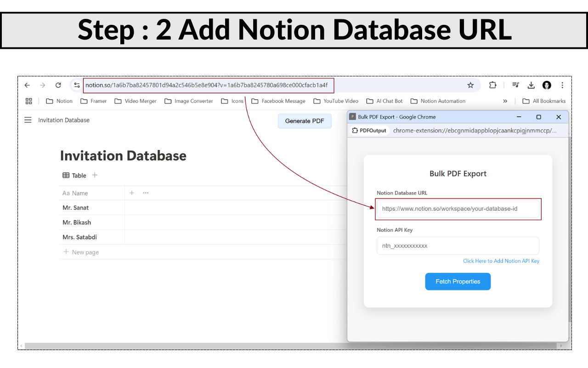Focus the Notion Database URL field
Screen dimensions: 588x368
pyautogui.click(x=458, y=209)
